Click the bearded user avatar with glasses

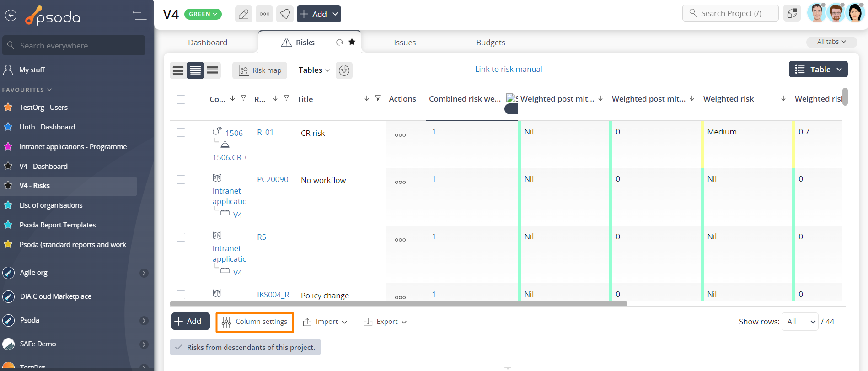coord(836,13)
